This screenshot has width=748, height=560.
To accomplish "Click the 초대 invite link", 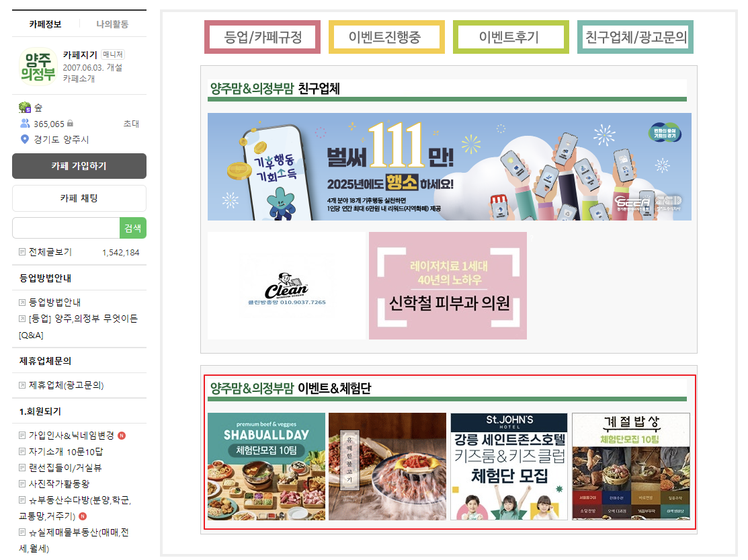I will coord(131,124).
